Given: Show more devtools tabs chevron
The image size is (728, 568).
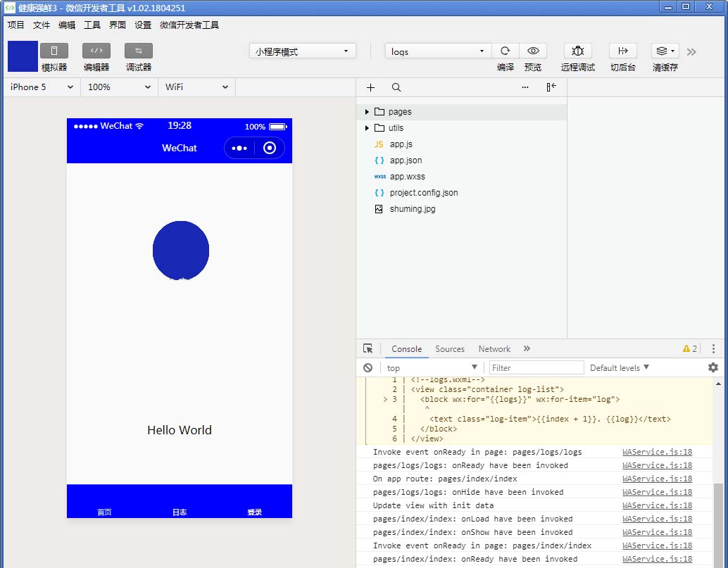Looking at the screenshot, I should click(x=527, y=348).
